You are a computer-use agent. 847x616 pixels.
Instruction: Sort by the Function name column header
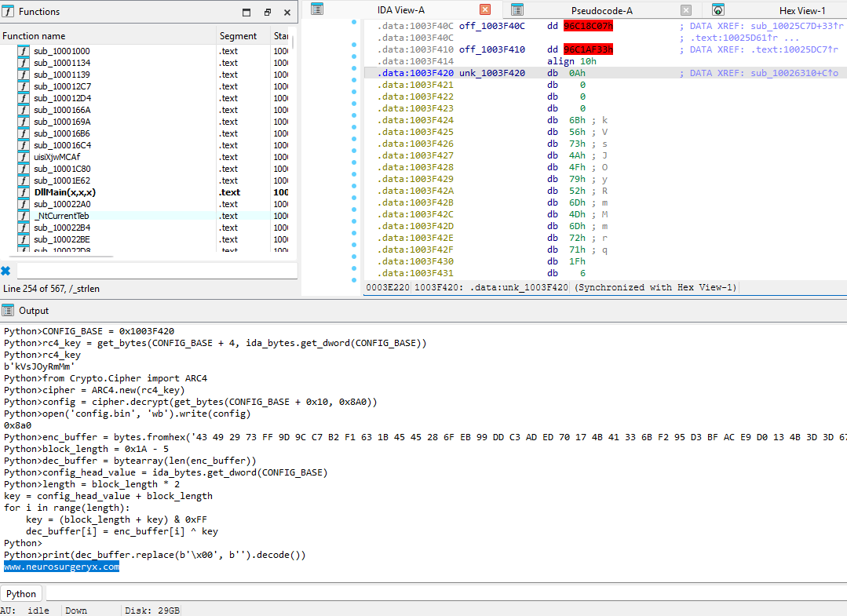[x=108, y=35]
